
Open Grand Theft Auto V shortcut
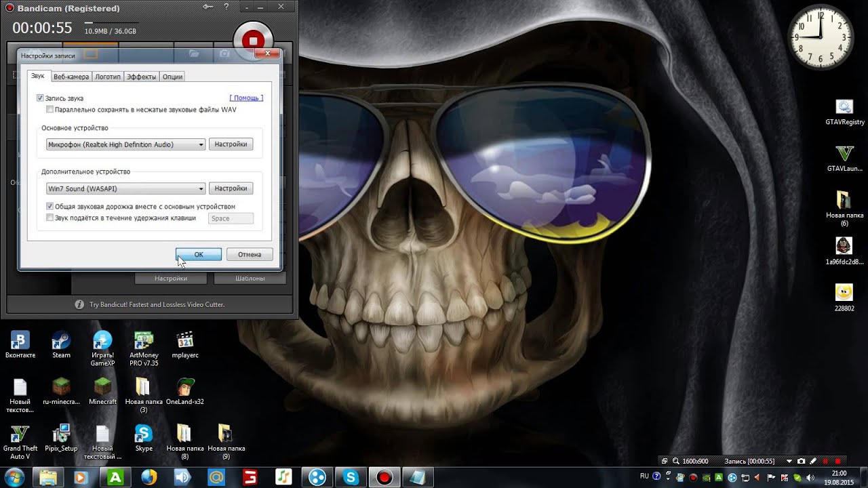point(20,442)
